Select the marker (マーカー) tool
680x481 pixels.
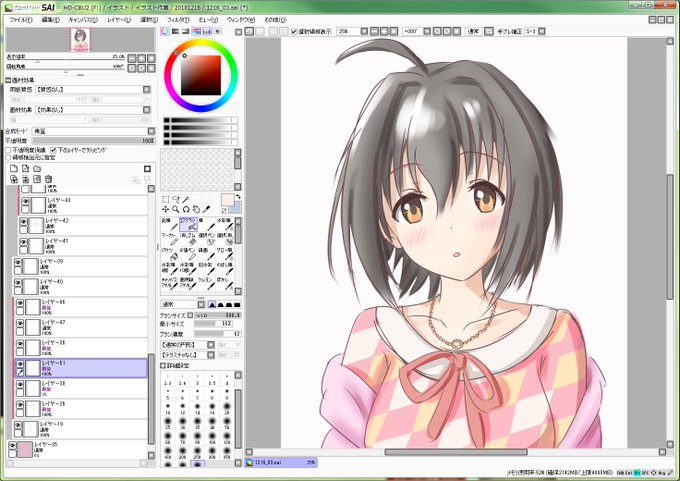[170, 239]
